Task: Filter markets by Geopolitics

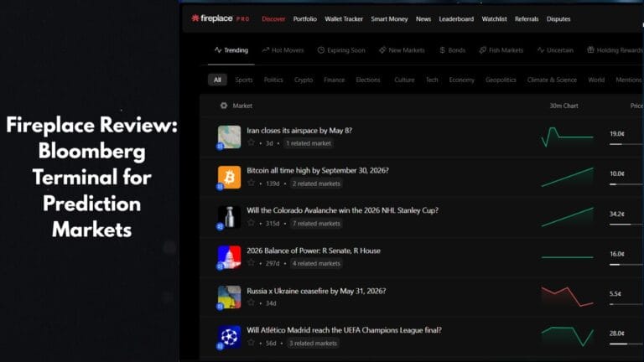Action: point(501,80)
